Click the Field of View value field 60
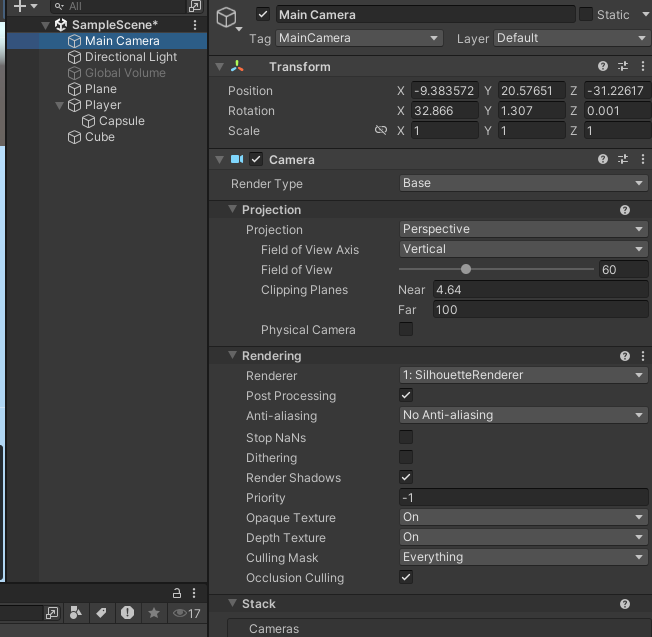The height and width of the screenshot is (637, 652). [623, 269]
